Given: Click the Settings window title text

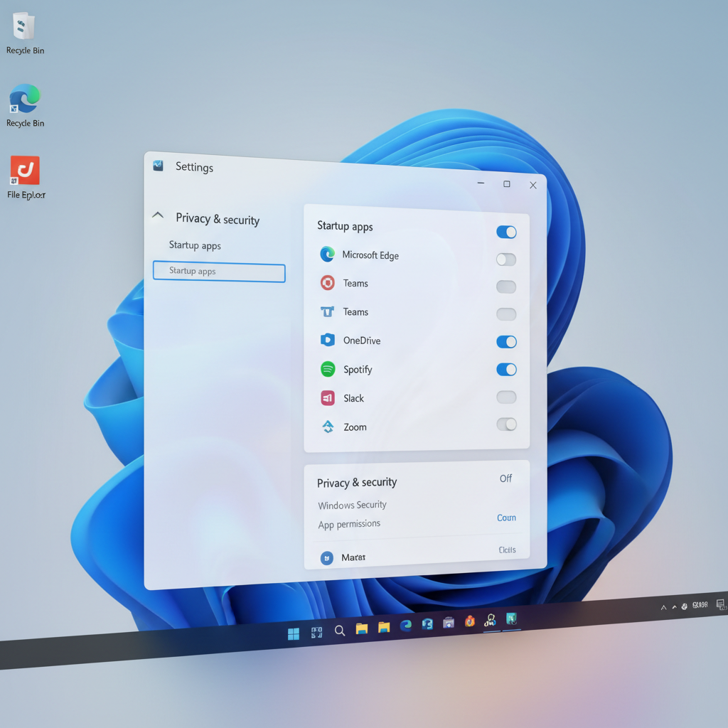Looking at the screenshot, I should [x=194, y=166].
